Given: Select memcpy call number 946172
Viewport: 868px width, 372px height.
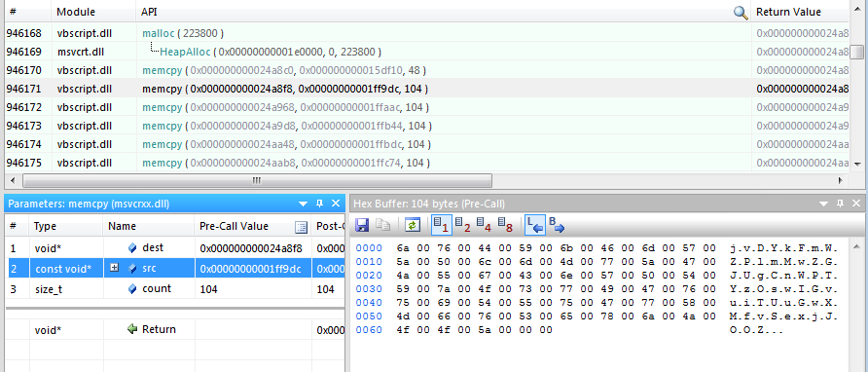Looking at the screenshot, I should coord(426,107).
